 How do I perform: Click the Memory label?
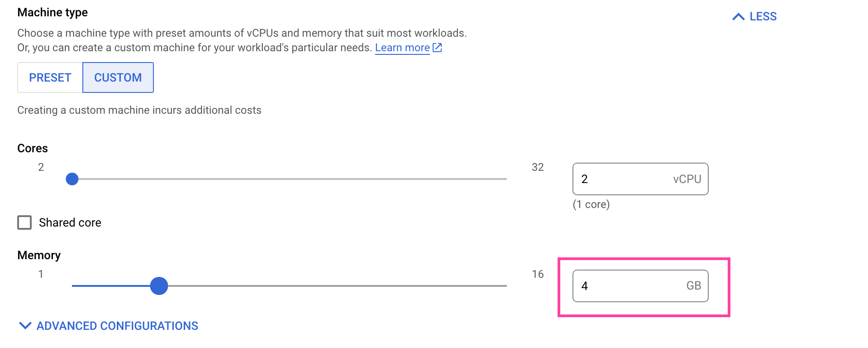(38, 255)
